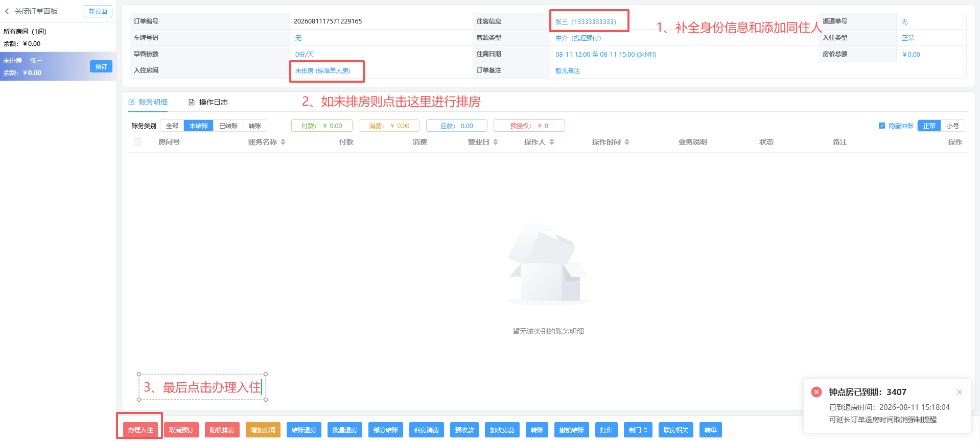Select the 未结账 account category filter
980x441 pixels.
click(199, 126)
